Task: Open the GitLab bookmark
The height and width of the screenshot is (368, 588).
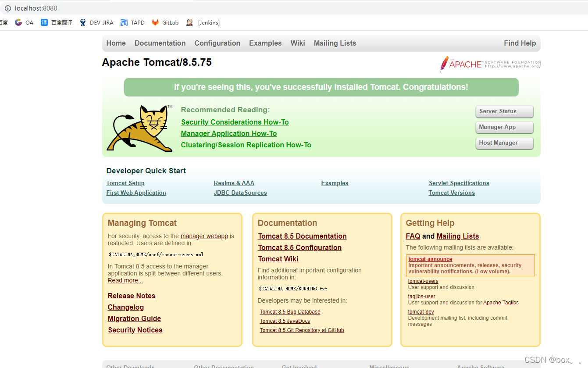Action: 165,22
